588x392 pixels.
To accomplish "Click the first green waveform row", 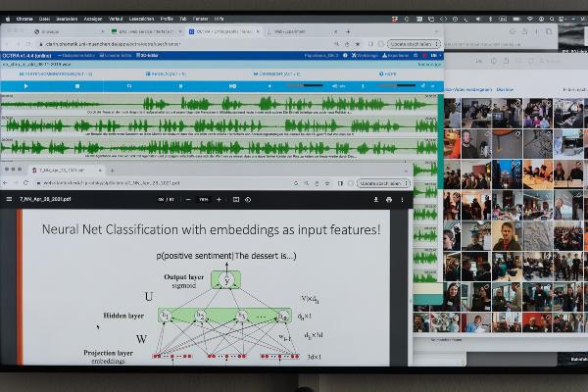I will coord(219,103).
